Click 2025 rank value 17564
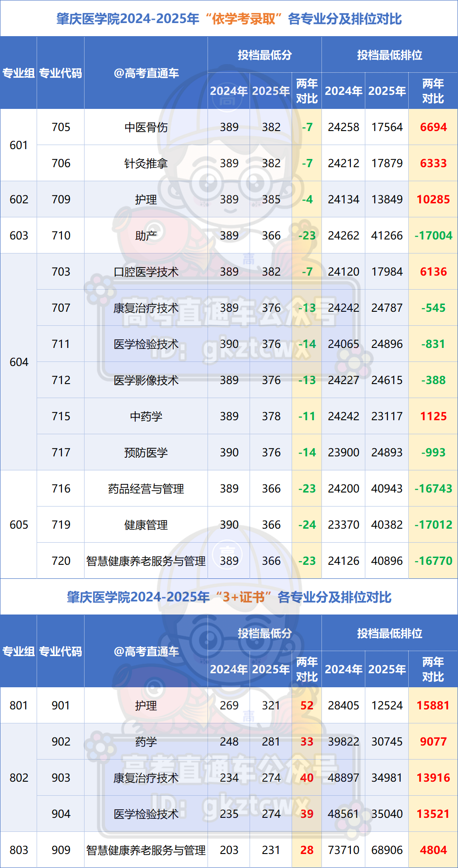Screen dimensions: 458x868 coord(387,127)
